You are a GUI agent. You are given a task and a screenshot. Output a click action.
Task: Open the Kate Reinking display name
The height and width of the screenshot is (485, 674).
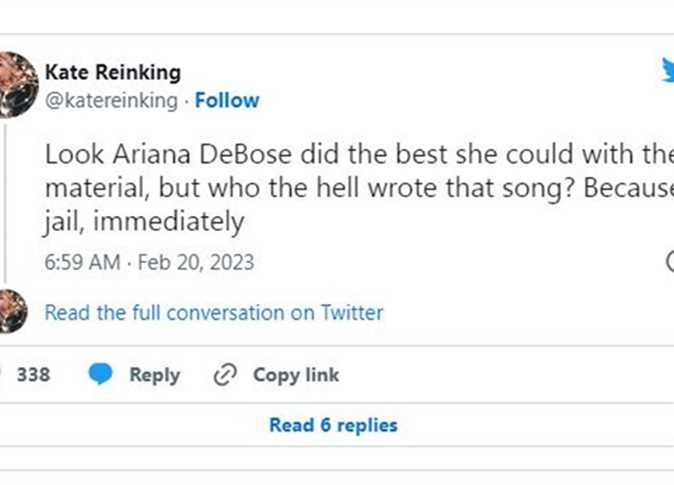(x=112, y=72)
